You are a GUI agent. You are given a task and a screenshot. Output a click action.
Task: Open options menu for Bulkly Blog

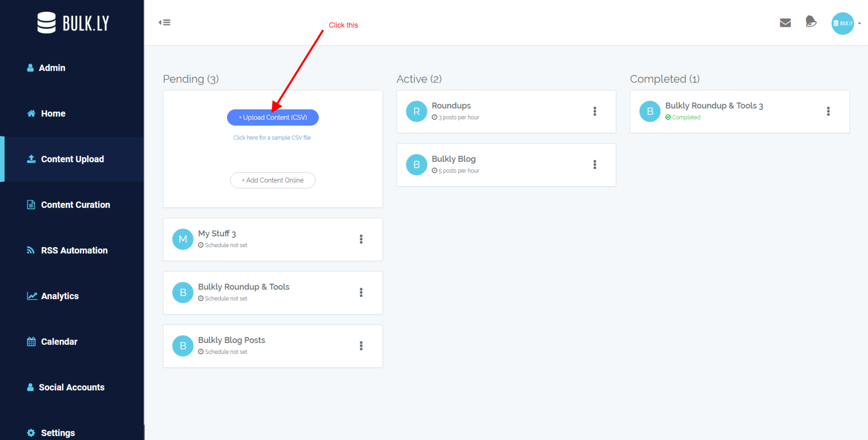[595, 164]
